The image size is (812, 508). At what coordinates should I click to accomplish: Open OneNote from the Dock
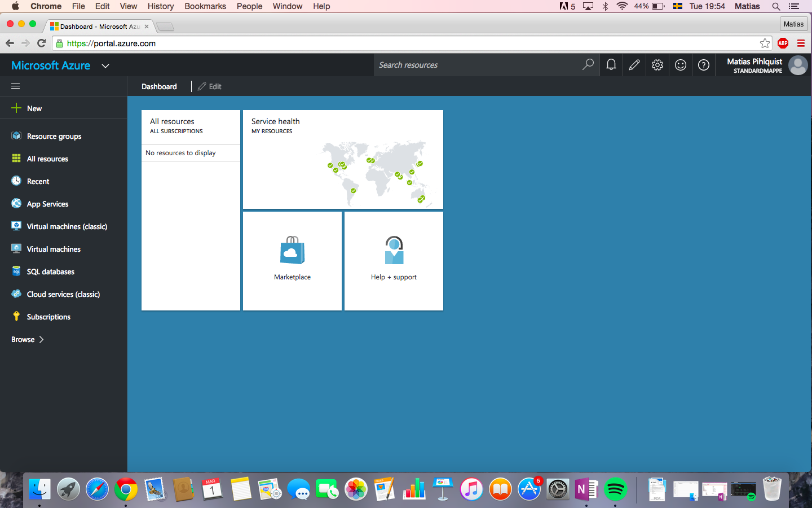(x=586, y=489)
